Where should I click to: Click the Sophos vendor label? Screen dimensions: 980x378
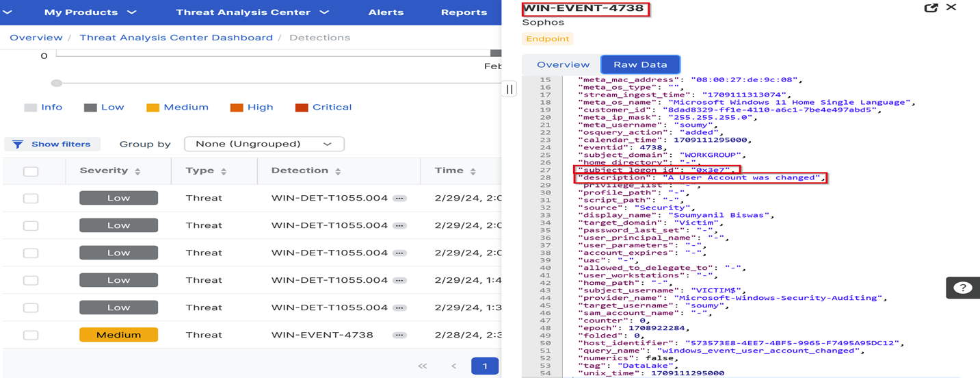point(543,23)
